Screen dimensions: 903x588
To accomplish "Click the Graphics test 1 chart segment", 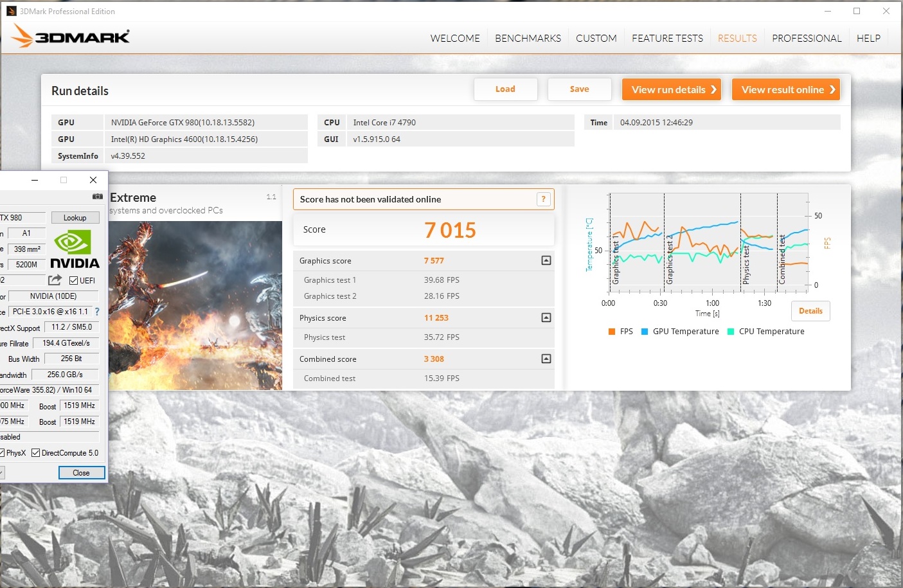I will click(x=636, y=243).
